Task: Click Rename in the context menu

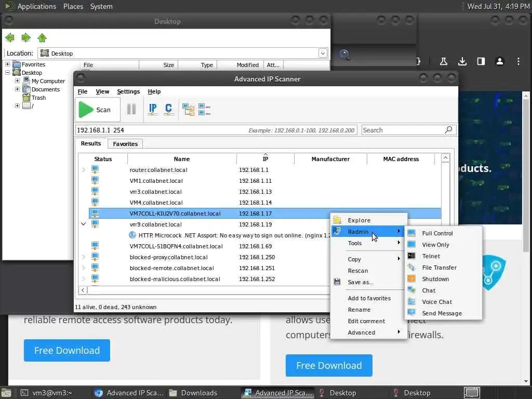Action: tap(369, 310)
